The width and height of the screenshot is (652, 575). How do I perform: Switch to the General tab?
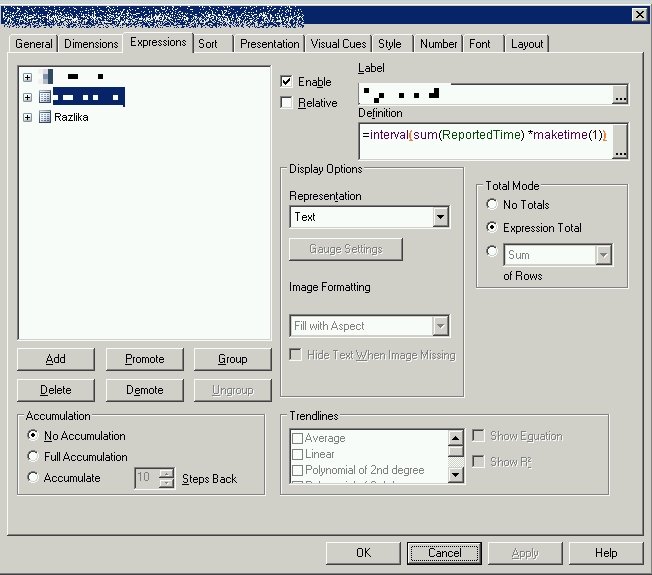pyautogui.click(x=34, y=44)
